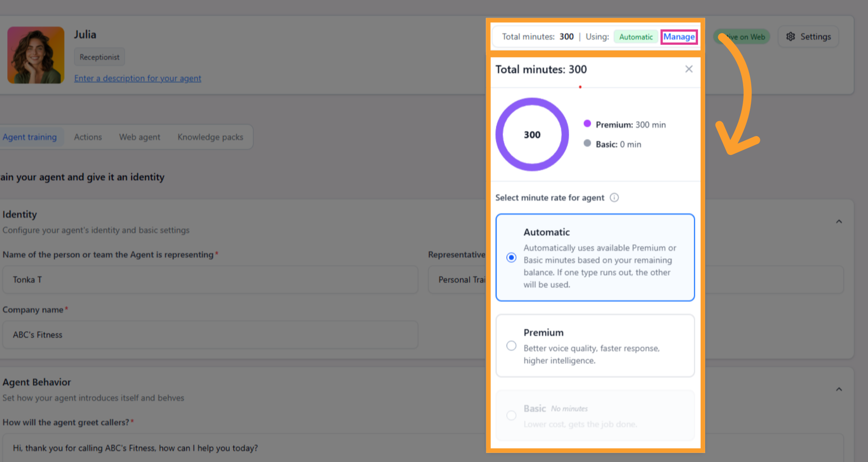Click the purple Premium legend dot
The height and width of the screenshot is (462, 868).
[587, 123]
